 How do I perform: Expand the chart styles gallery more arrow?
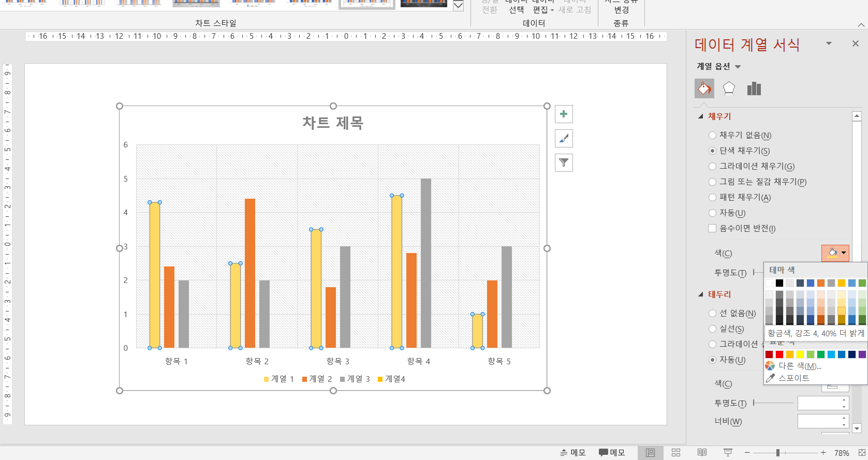coord(458,6)
